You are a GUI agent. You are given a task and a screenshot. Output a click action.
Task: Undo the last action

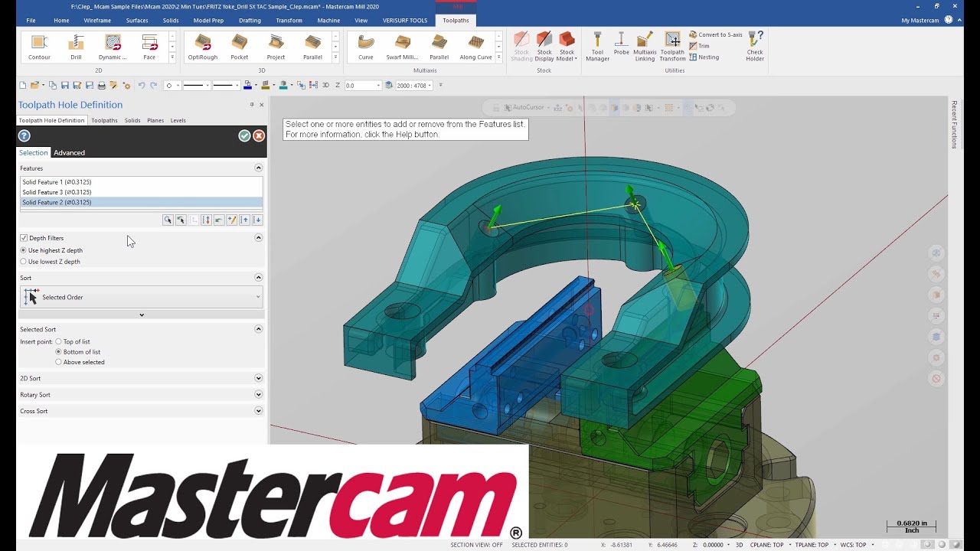pyautogui.click(x=142, y=86)
